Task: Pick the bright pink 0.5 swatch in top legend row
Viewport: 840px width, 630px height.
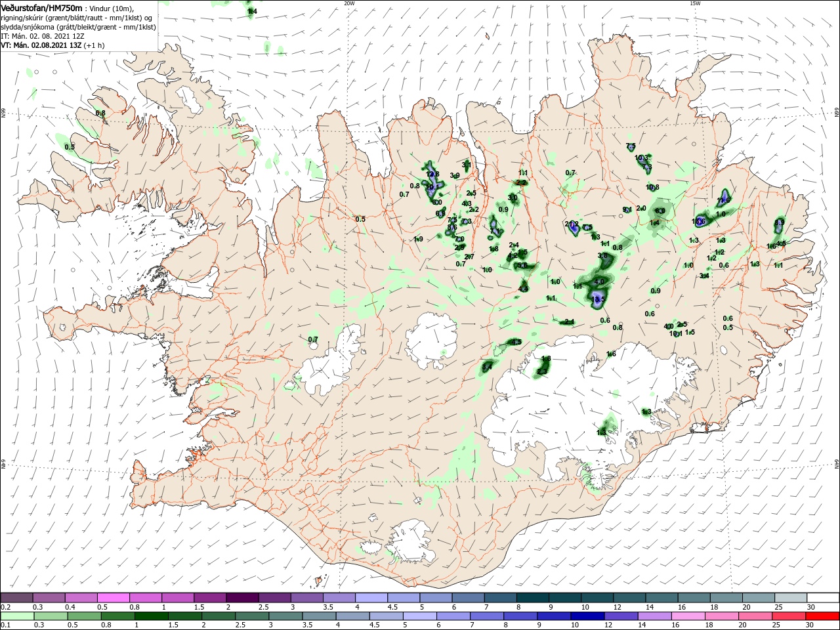Action: click(x=113, y=597)
